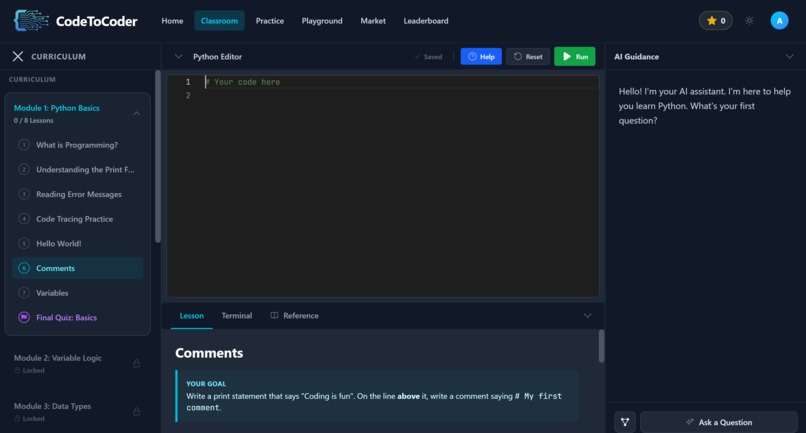Go to the Home nav item
This screenshot has width=806, height=433.
pyautogui.click(x=172, y=21)
